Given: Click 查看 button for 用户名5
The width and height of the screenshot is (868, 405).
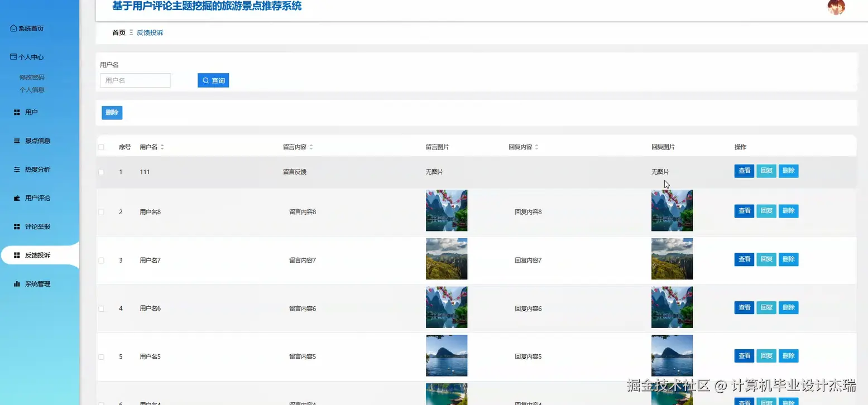Looking at the screenshot, I should [745, 356].
